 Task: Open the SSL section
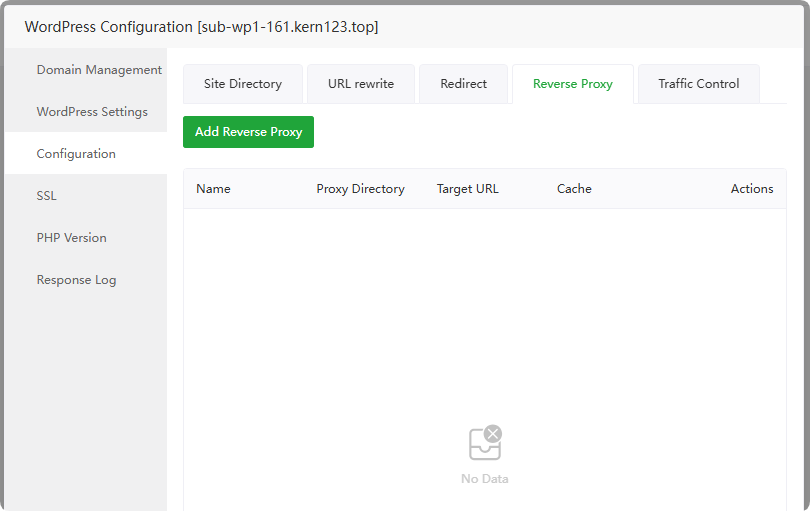pos(86,195)
